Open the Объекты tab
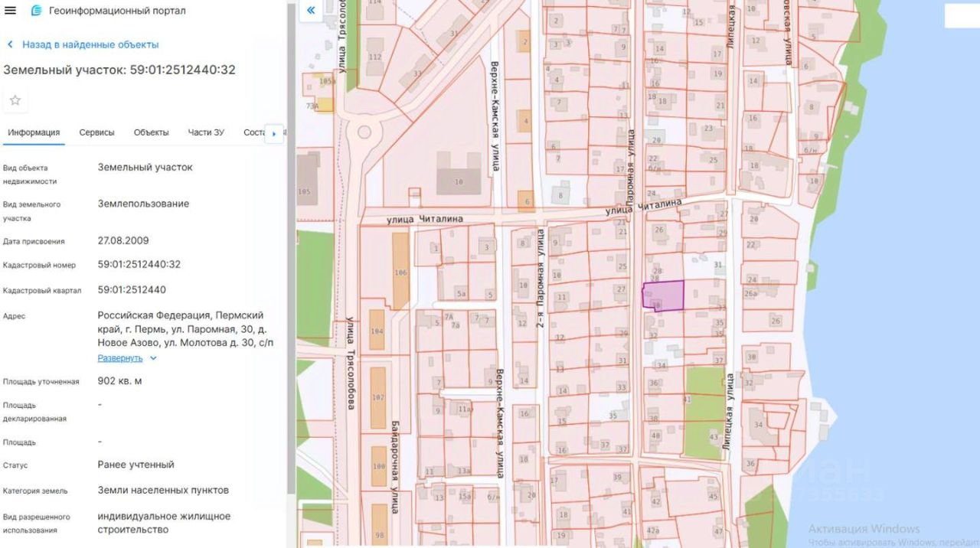 tap(151, 132)
